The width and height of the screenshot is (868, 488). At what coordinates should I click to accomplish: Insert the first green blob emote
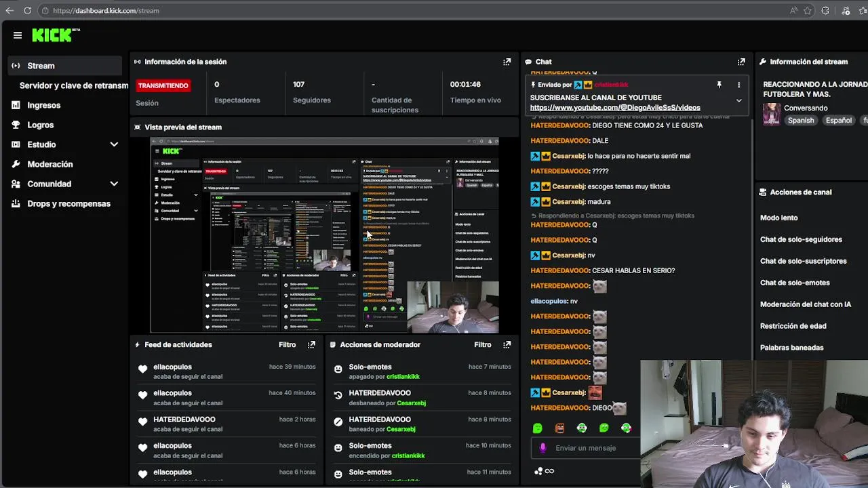[537, 428]
